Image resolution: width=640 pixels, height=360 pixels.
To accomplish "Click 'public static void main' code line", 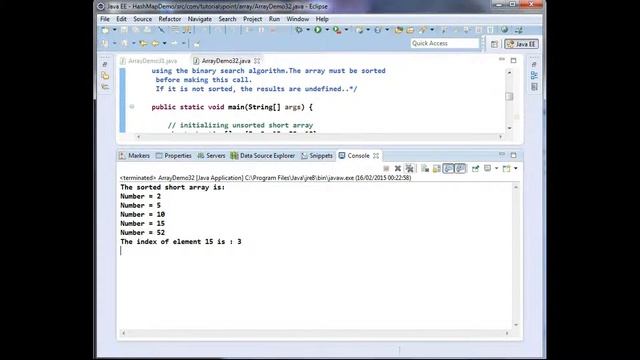I will tap(232, 107).
